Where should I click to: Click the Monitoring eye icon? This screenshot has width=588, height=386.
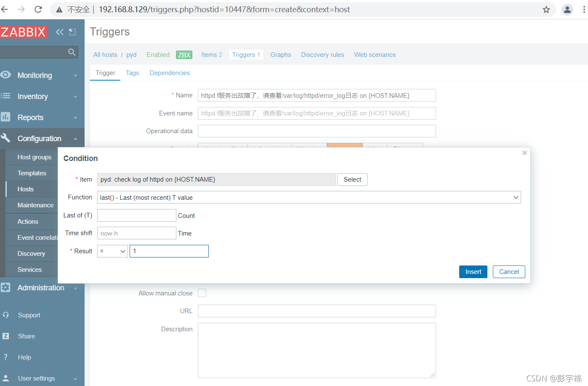5,75
